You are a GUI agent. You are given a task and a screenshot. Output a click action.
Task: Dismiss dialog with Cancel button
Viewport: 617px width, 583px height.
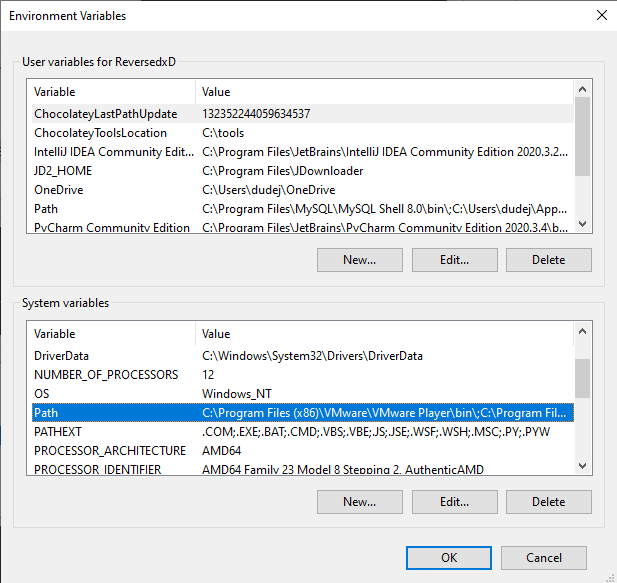point(544,557)
